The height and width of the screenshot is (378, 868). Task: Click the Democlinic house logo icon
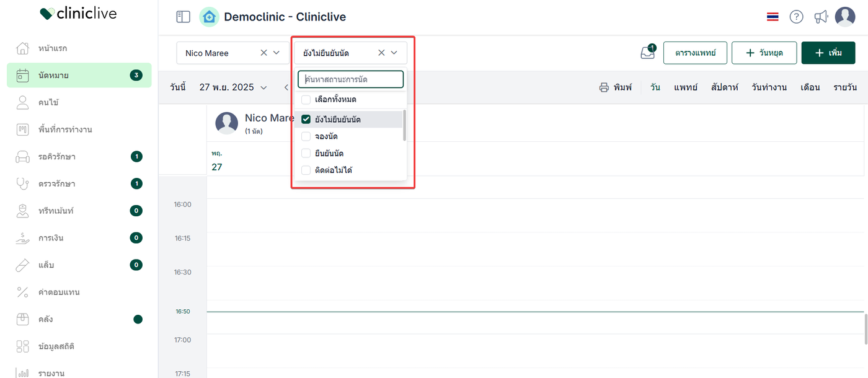(x=209, y=17)
